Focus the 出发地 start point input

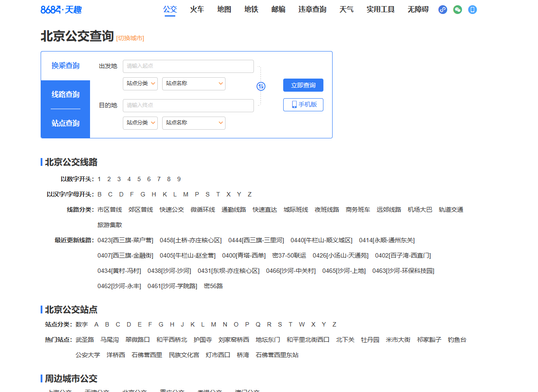188,66
